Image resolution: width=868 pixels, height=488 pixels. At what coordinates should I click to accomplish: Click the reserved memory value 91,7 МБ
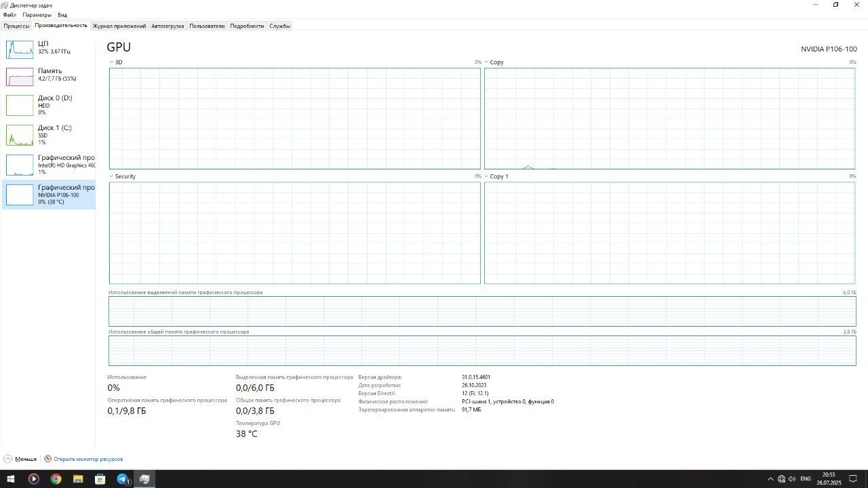tap(472, 409)
